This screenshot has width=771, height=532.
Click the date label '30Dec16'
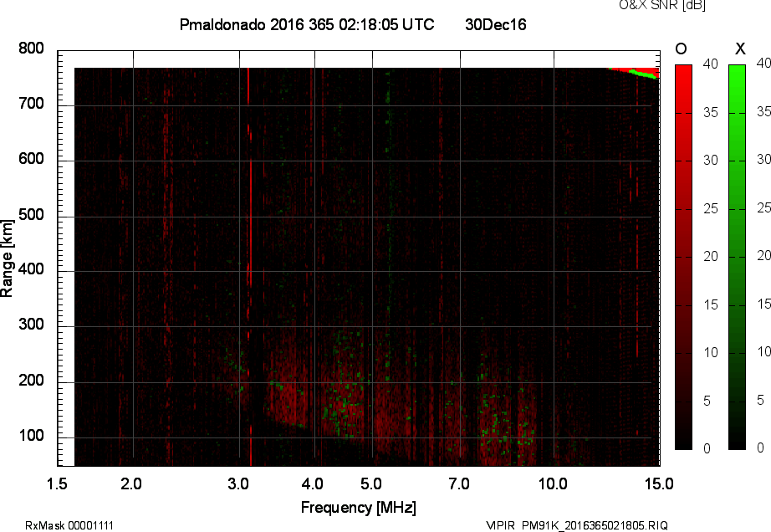496,24
